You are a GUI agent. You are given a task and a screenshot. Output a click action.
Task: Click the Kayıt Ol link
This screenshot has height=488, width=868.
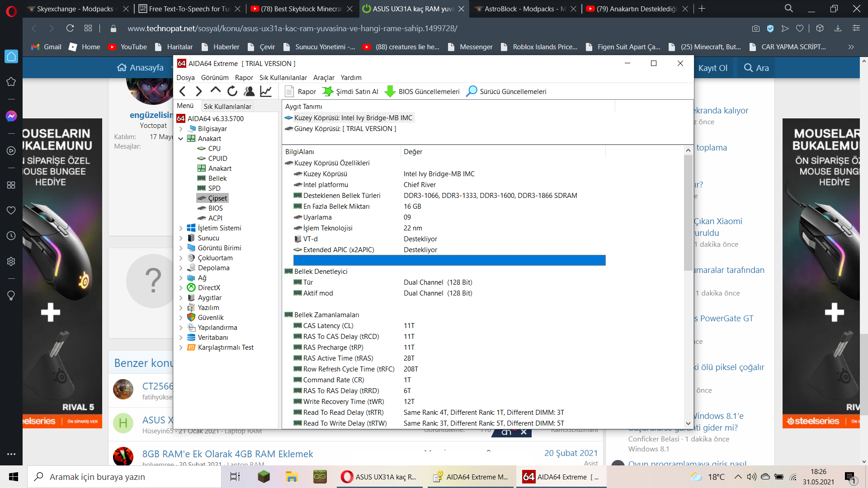(x=712, y=68)
